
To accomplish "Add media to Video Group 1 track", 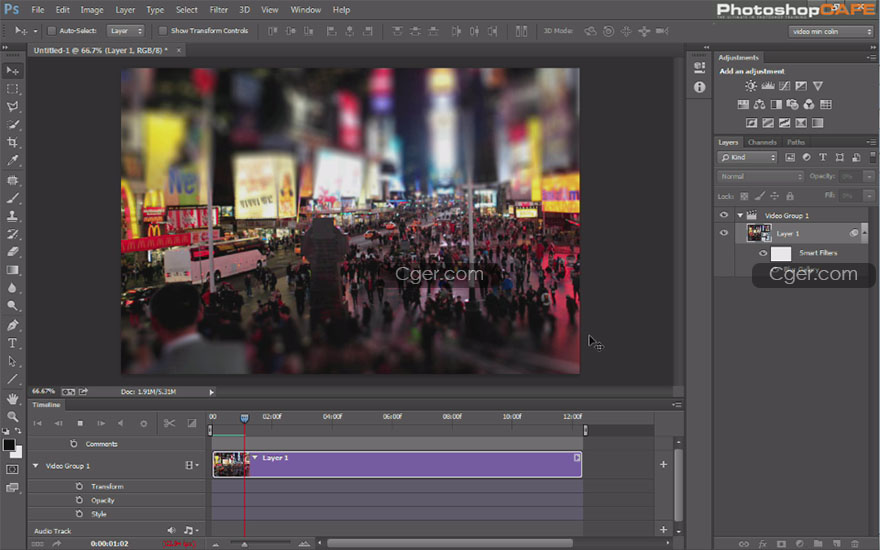I will pos(663,465).
